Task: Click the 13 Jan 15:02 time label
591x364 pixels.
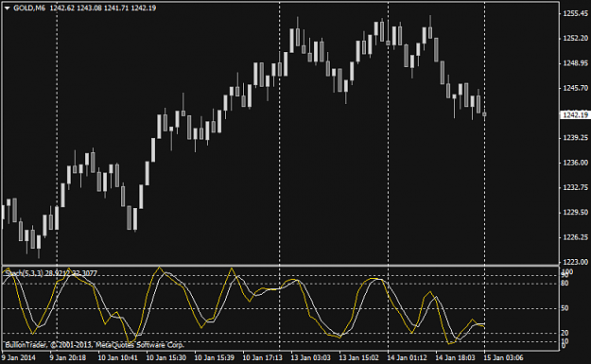Action: (x=358, y=357)
